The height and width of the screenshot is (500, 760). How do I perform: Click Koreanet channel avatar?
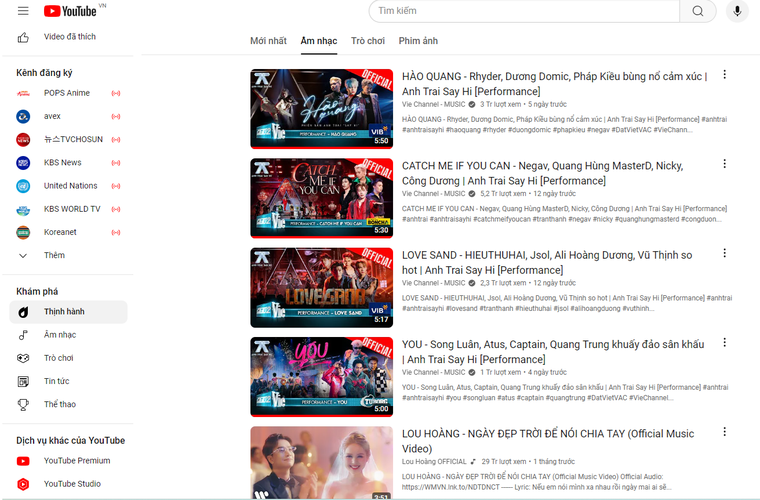pyautogui.click(x=23, y=233)
